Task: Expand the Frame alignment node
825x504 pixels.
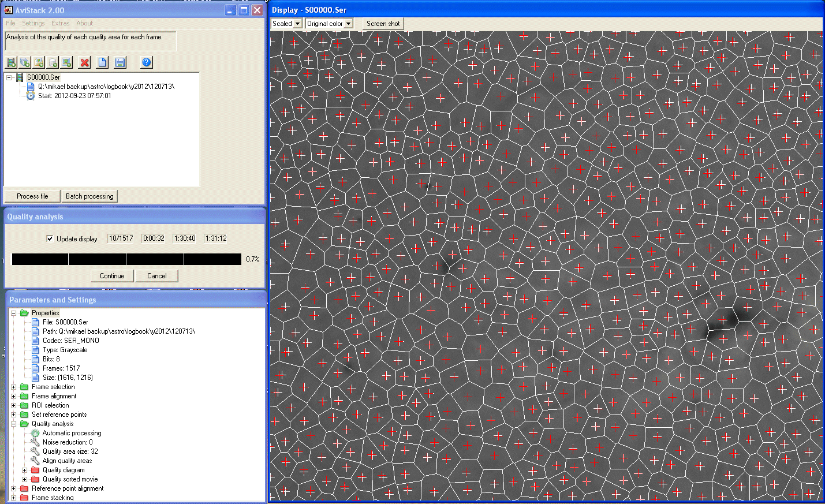Action: [13, 396]
